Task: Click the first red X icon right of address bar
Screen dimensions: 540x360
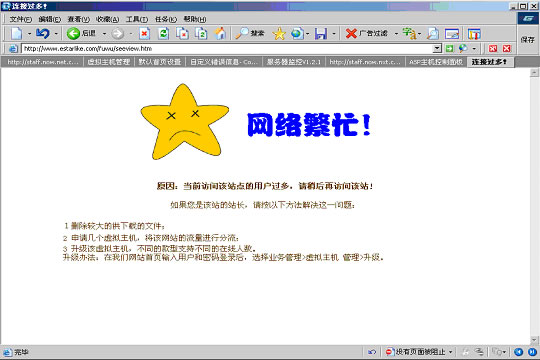Action: (493, 49)
